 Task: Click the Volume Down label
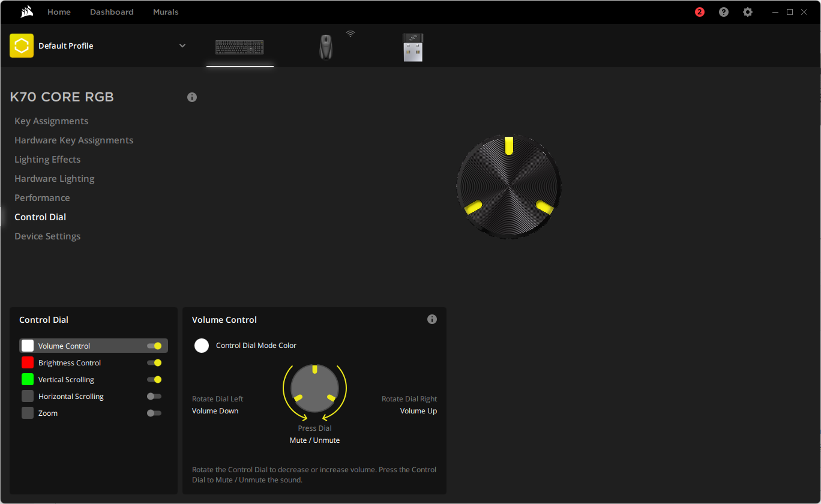click(x=215, y=411)
